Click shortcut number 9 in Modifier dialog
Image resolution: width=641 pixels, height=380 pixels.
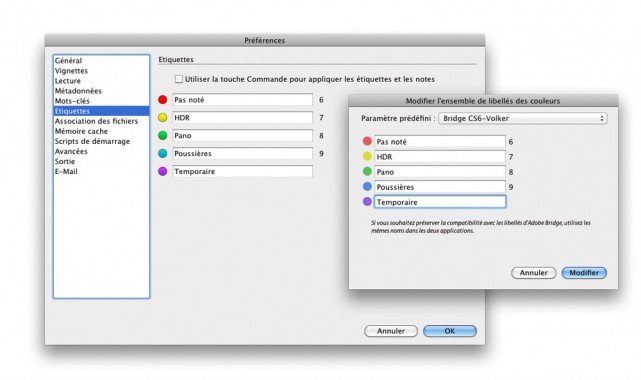511,188
